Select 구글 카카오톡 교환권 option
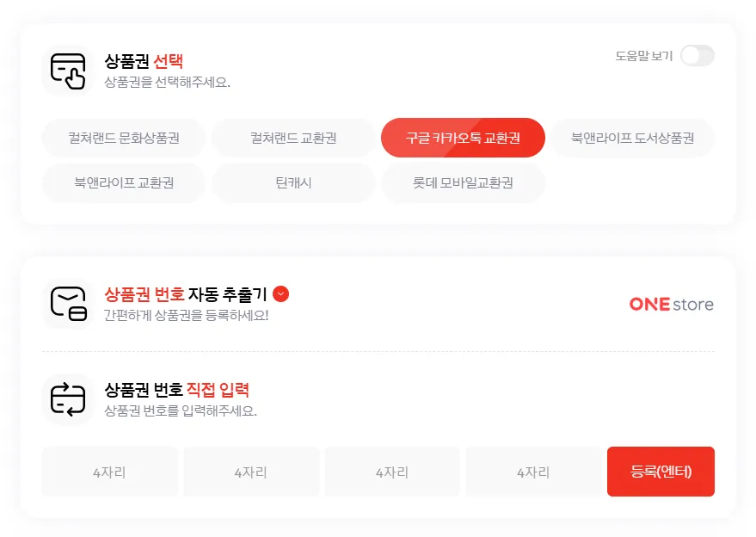The height and width of the screenshot is (537, 756). coord(463,138)
